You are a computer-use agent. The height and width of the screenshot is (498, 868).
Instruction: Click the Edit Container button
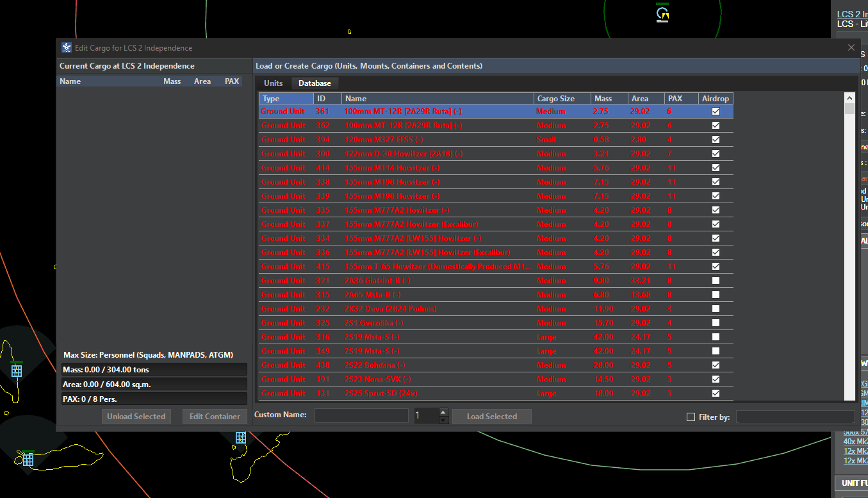pos(215,417)
